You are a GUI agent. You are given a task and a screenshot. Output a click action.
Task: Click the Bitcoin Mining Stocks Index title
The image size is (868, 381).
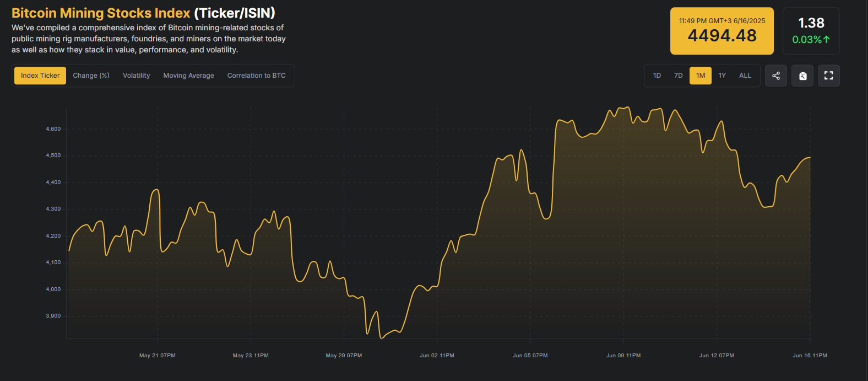click(101, 13)
